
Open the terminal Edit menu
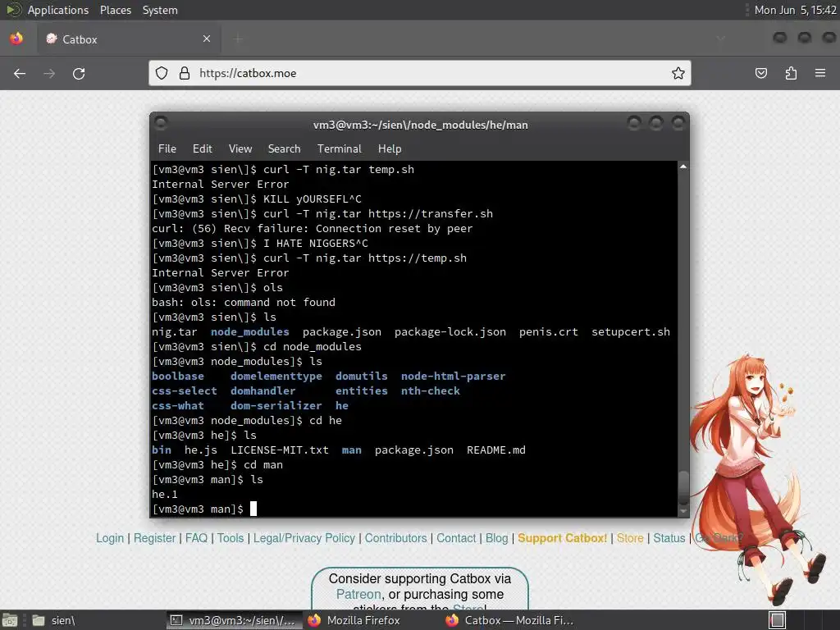tap(202, 149)
